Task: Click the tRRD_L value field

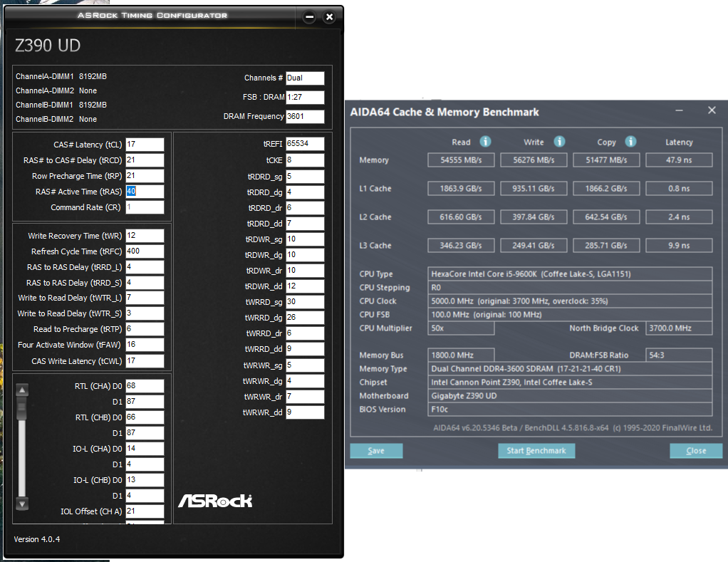Action: (145, 267)
